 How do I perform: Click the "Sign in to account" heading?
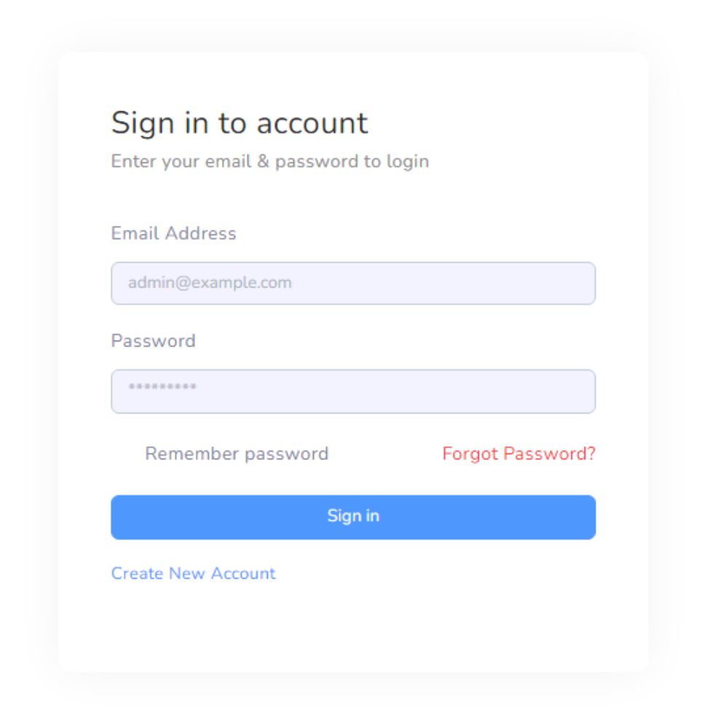point(239,123)
